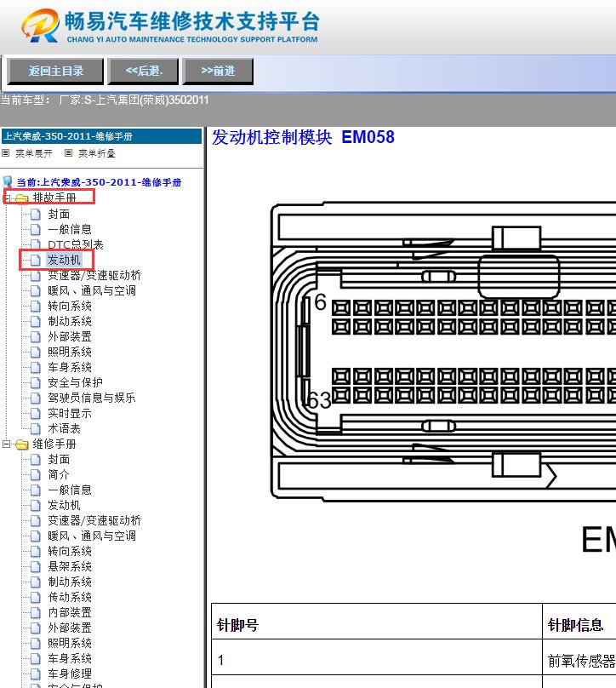Open 制动系统 under 排故手册
The image size is (616, 688).
(70, 321)
